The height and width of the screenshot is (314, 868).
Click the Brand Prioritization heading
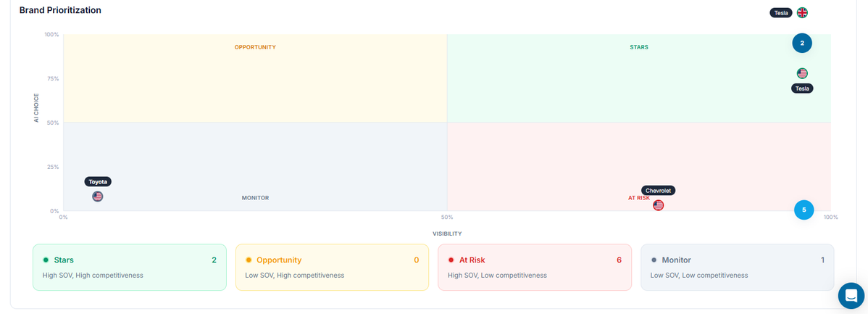click(60, 10)
